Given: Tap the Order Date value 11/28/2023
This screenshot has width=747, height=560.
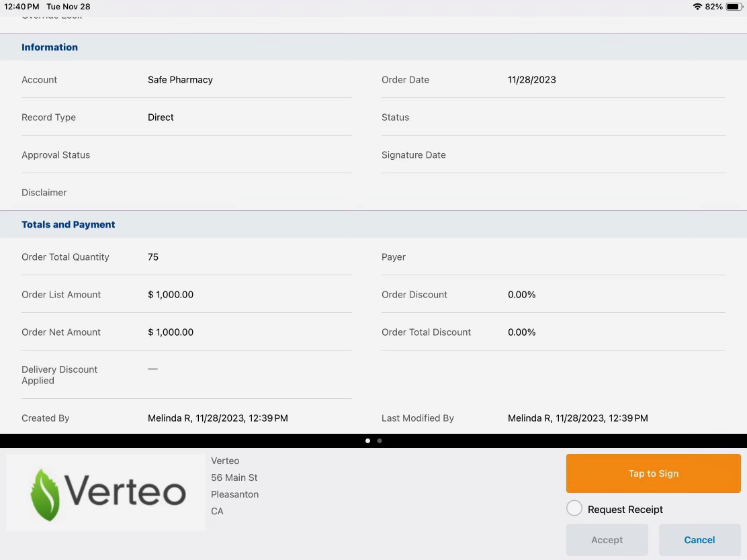Looking at the screenshot, I should pyautogui.click(x=531, y=79).
